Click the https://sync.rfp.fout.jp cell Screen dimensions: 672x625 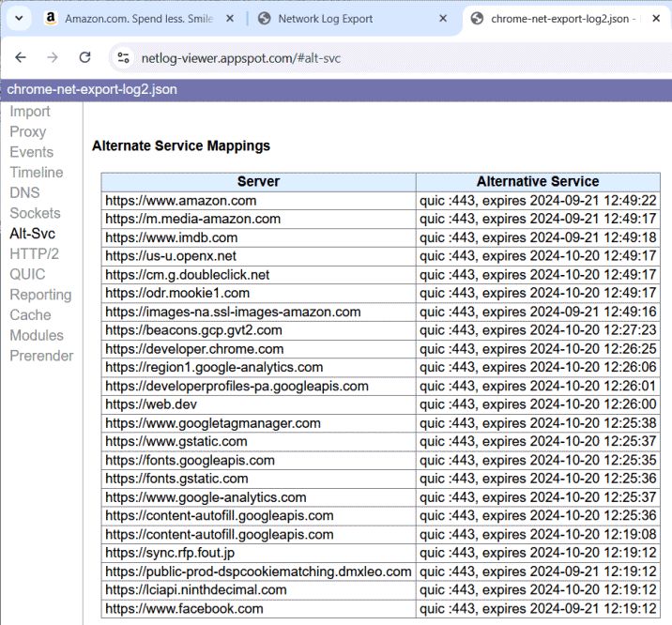258,553
